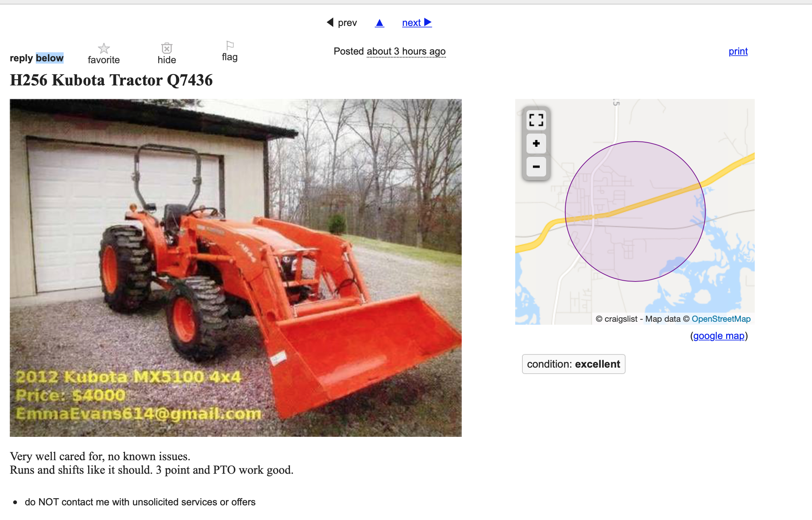The width and height of the screenshot is (812, 520).
Task: Open the map in fullscreen view
Action: click(536, 120)
